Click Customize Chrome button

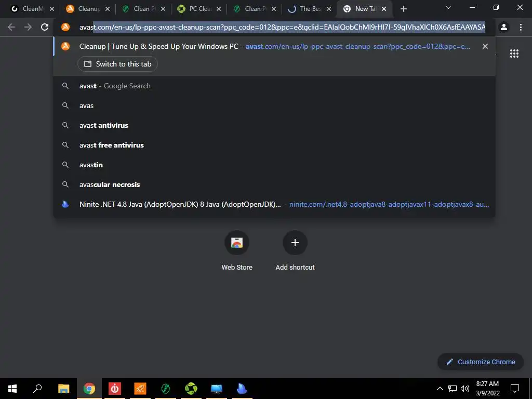pyautogui.click(x=481, y=362)
